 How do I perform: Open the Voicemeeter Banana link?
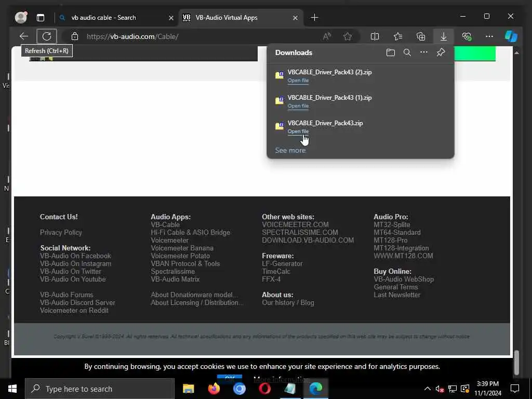182,248
